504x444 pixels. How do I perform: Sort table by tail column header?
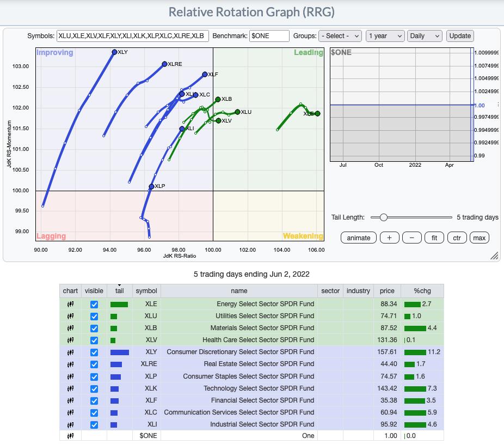(x=119, y=291)
